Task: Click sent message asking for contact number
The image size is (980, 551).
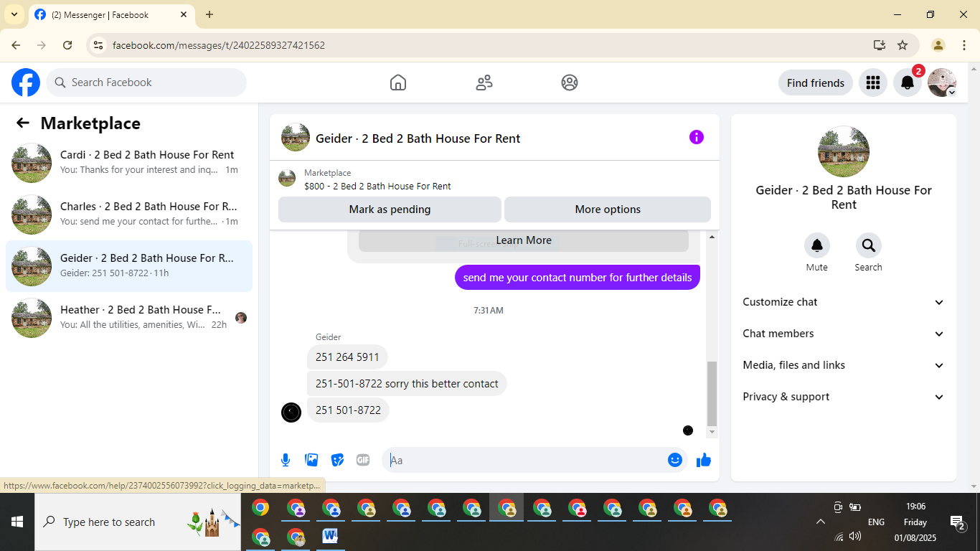Action: pyautogui.click(x=578, y=278)
